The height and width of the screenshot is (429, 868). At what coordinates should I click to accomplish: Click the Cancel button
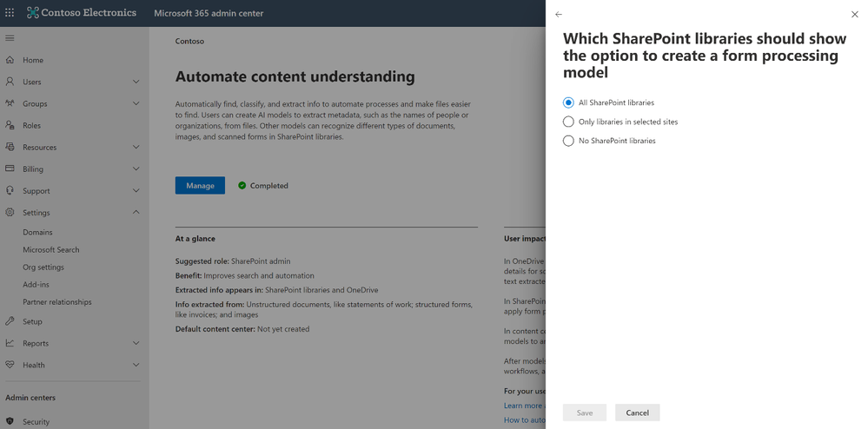pyautogui.click(x=637, y=412)
